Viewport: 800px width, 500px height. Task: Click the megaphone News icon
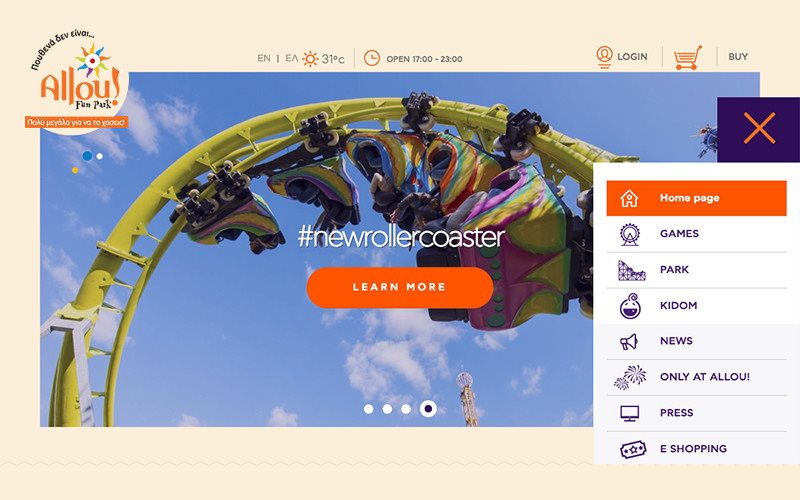(x=629, y=341)
